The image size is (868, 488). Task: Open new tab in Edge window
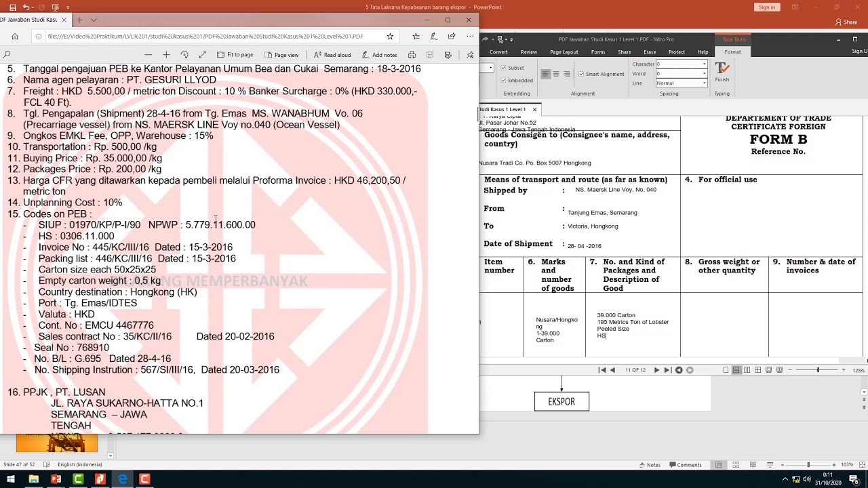tap(79, 20)
